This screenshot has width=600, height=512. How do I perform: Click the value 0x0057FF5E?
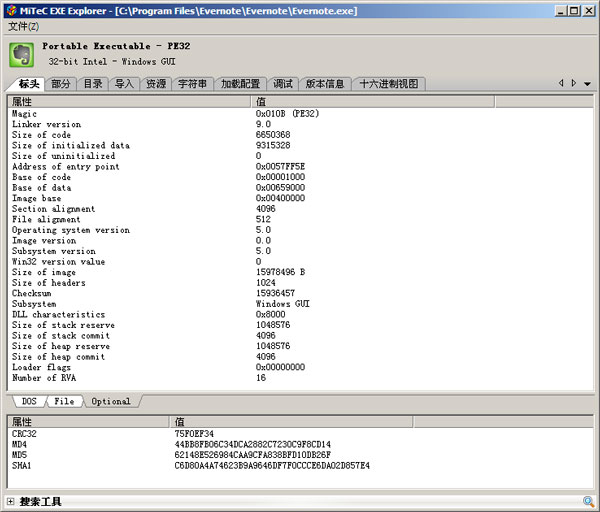[x=280, y=166]
